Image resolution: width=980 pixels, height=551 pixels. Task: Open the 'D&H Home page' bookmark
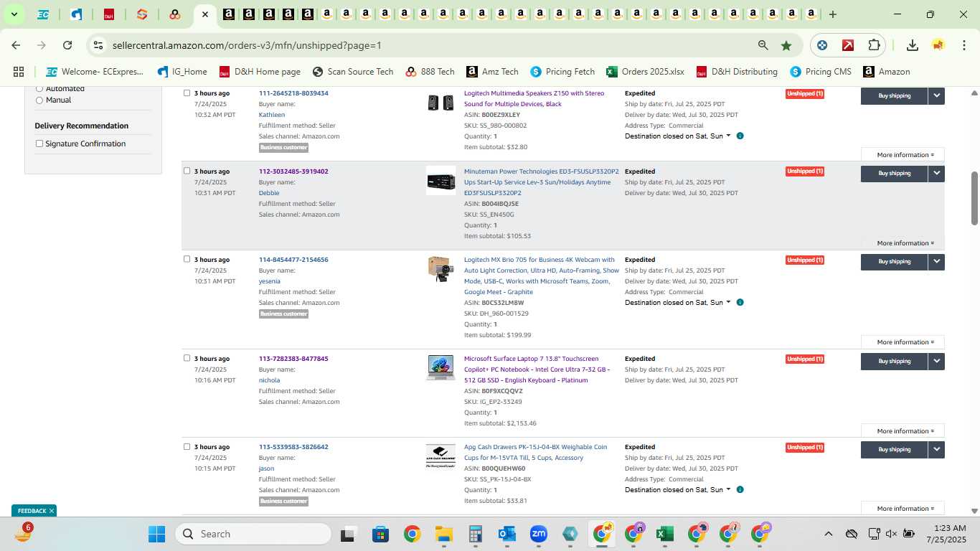click(260, 72)
